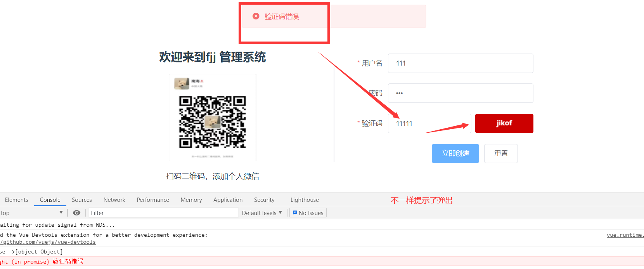Open the Lighthouse tab
The height and width of the screenshot is (269, 644).
tap(305, 200)
